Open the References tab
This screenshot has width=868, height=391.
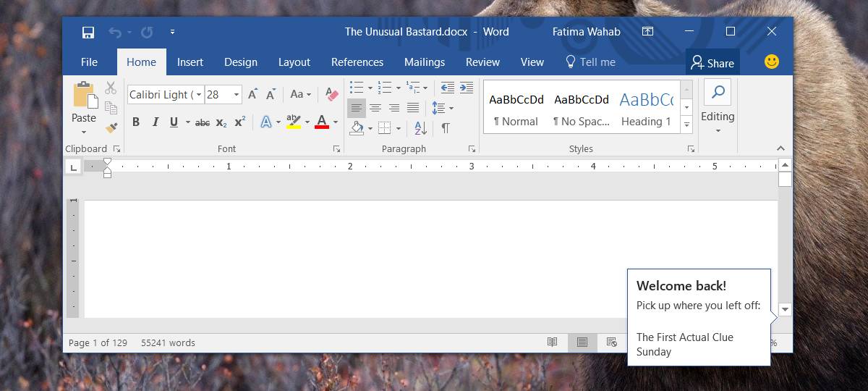pos(357,62)
